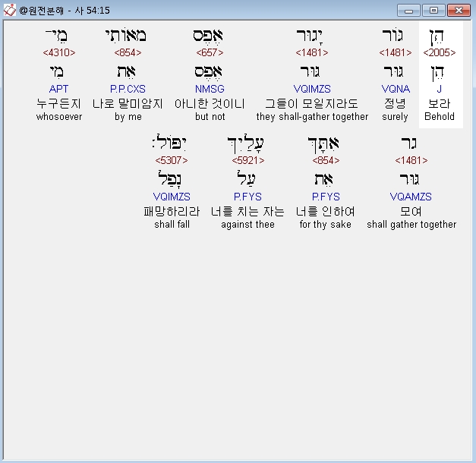Screen dimensions: 476x463
Task: Open Strong's <1481> above VQAMZS
Action: click(411, 161)
